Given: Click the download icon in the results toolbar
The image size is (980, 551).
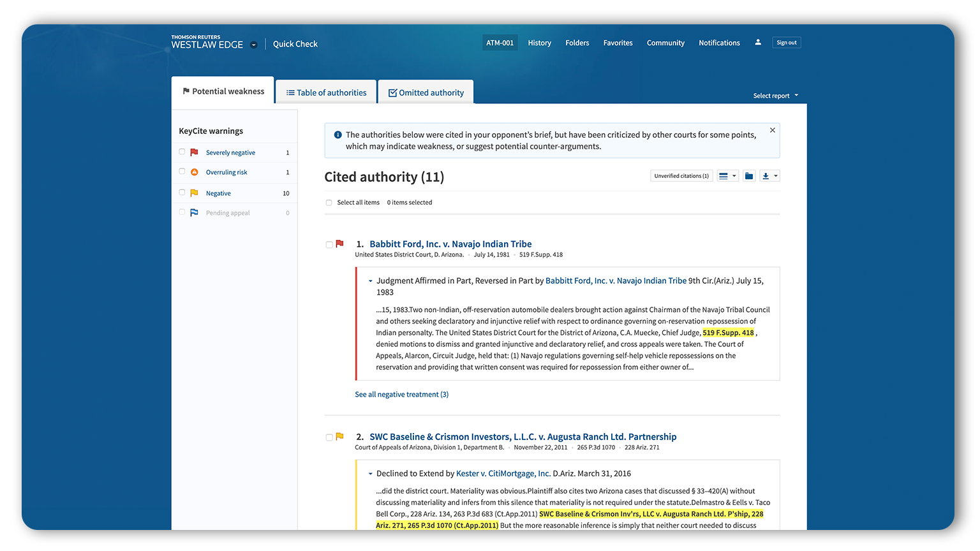Looking at the screenshot, I should click(x=766, y=176).
